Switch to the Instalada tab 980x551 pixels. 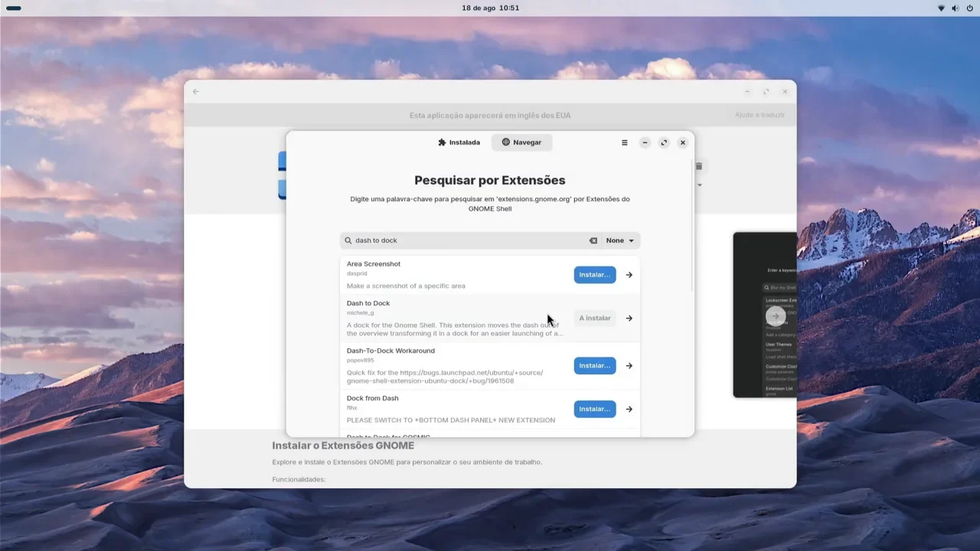pyautogui.click(x=459, y=142)
